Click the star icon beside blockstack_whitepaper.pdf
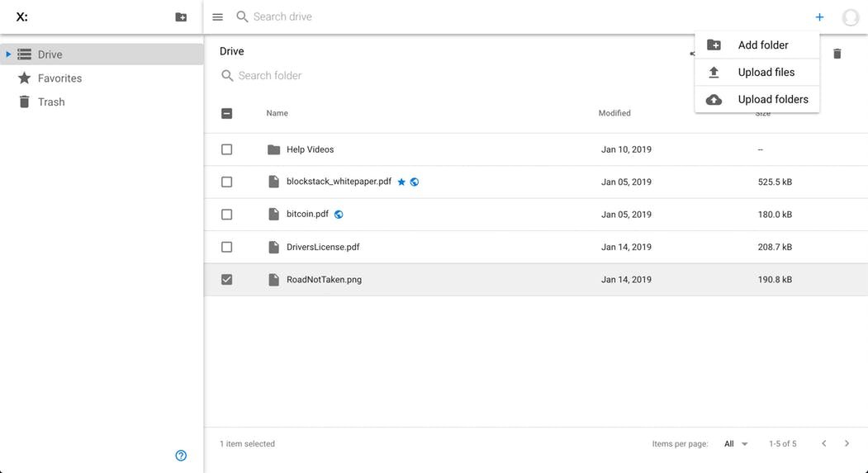This screenshot has height=473, width=868. [x=401, y=182]
